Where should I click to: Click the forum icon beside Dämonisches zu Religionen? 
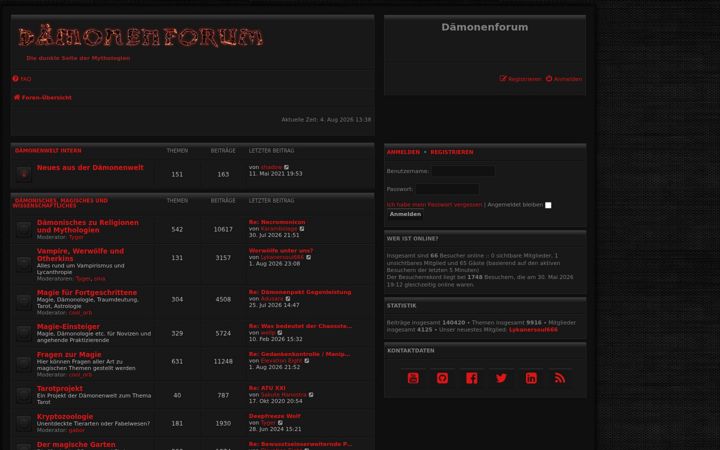(x=24, y=229)
